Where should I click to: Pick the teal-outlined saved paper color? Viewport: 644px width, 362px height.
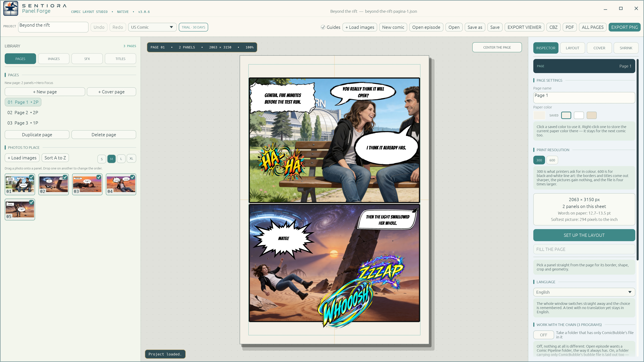coord(566,115)
